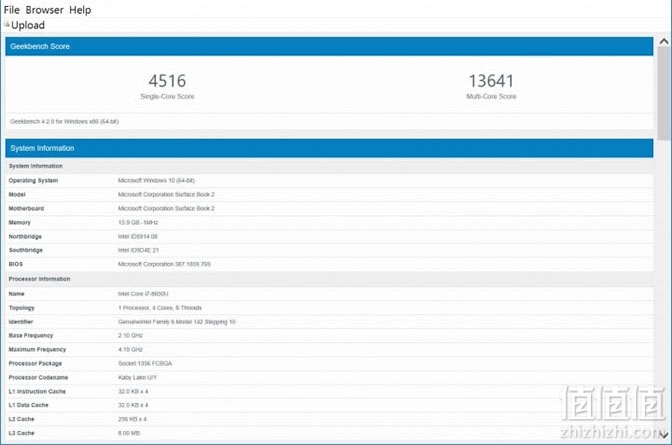This screenshot has height=445, width=672.
Task: Click the L2 Cache row label
Action: point(21,419)
